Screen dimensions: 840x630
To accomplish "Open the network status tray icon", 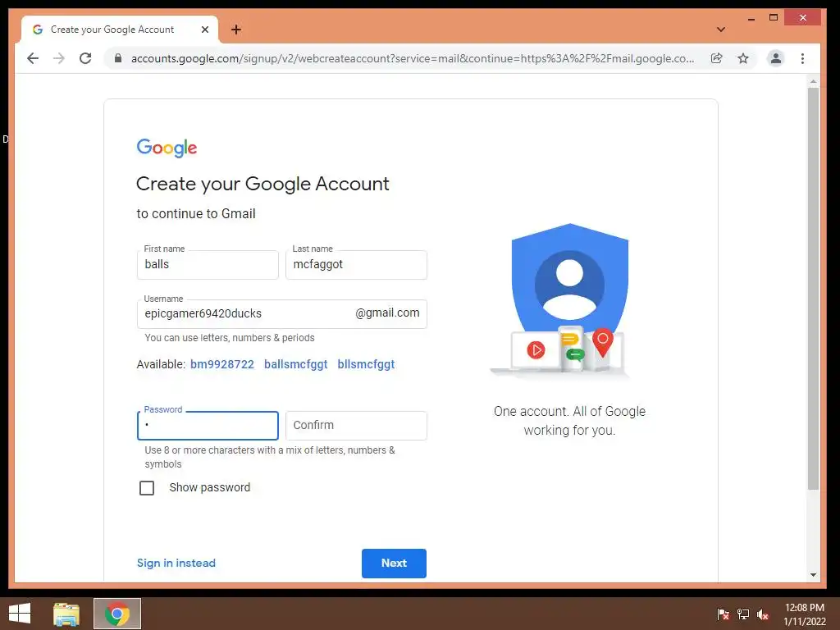I will coord(743,614).
